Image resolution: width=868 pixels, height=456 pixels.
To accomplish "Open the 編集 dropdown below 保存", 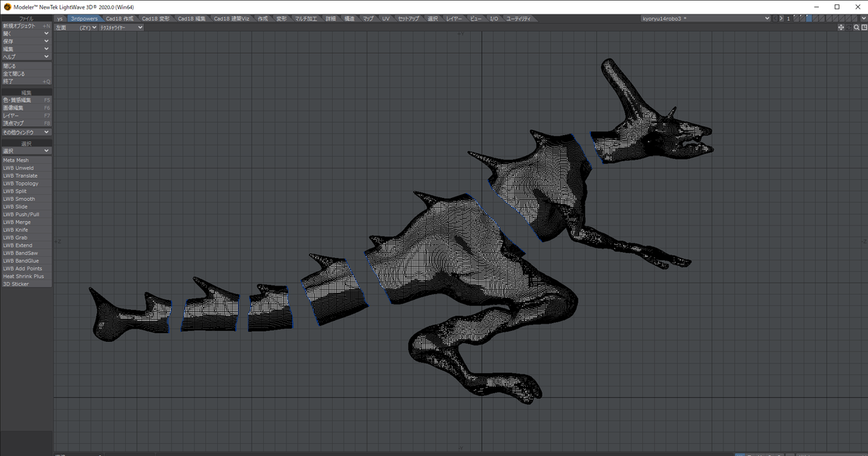I will [x=26, y=48].
